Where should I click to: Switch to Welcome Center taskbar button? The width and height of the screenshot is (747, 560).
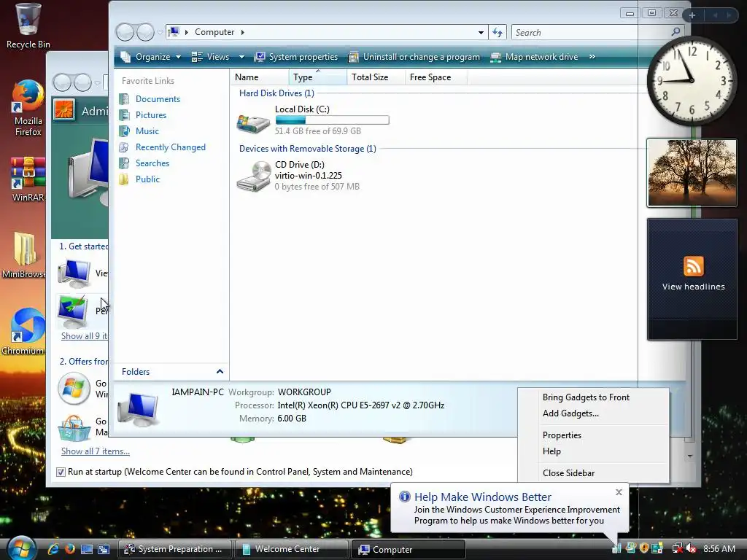pos(291,549)
